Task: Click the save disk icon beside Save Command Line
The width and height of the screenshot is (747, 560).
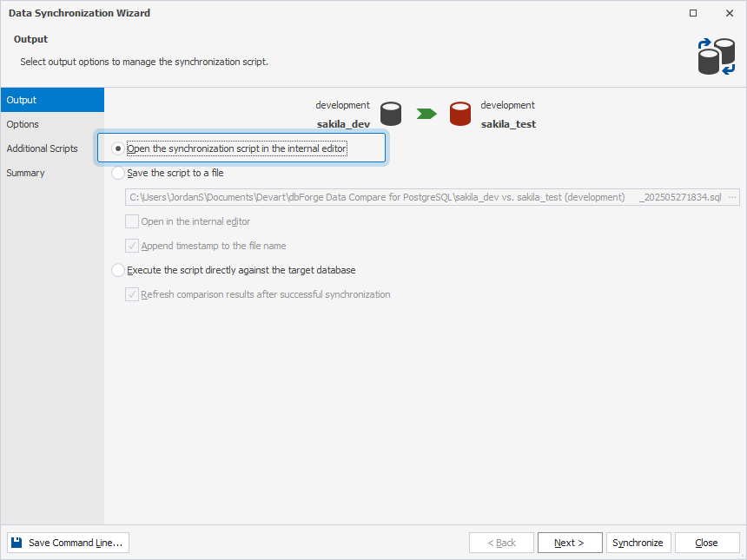Action: pyautogui.click(x=16, y=542)
